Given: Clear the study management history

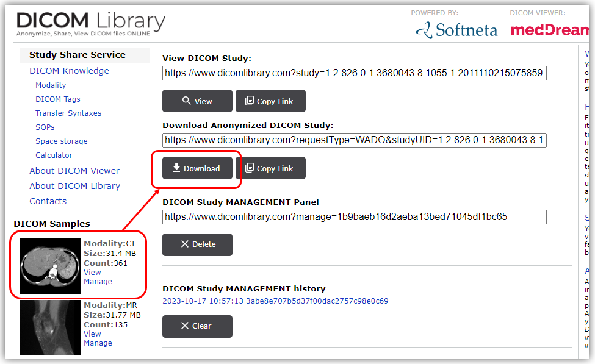Looking at the screenshot, I should (x=197, y=326).
